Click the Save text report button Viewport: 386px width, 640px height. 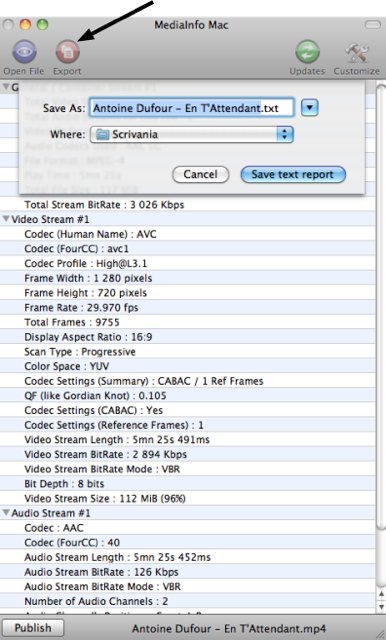coord(293,175)
